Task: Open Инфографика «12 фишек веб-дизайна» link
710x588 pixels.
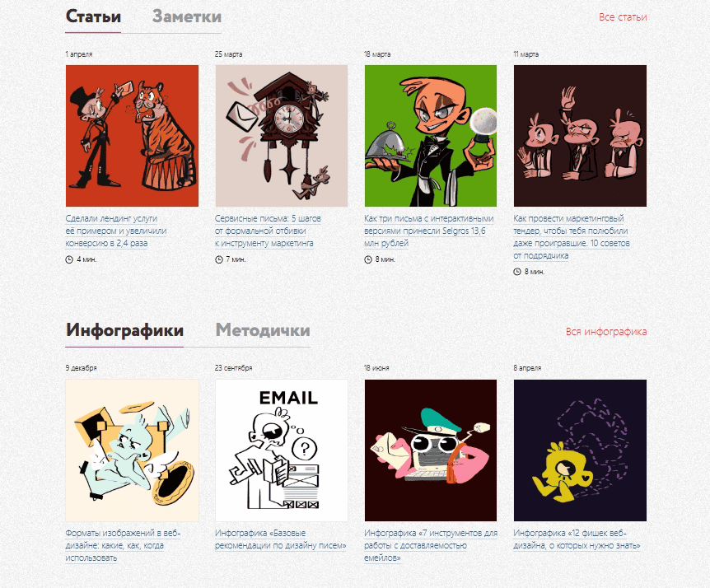Action: click(x=577, y=539)
